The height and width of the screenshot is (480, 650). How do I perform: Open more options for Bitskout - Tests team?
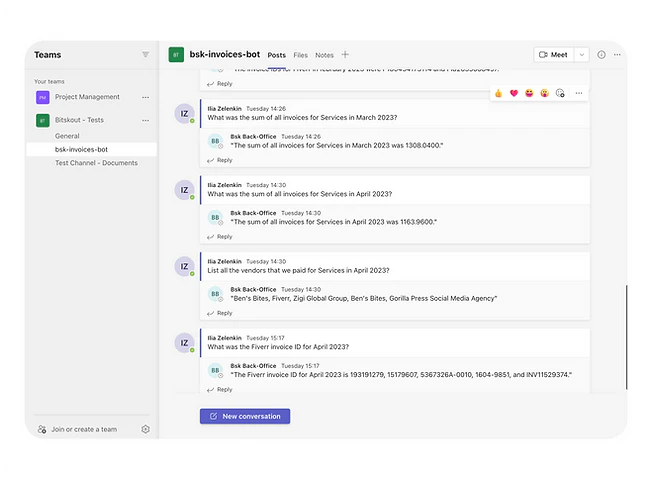[x=145, y=120]
